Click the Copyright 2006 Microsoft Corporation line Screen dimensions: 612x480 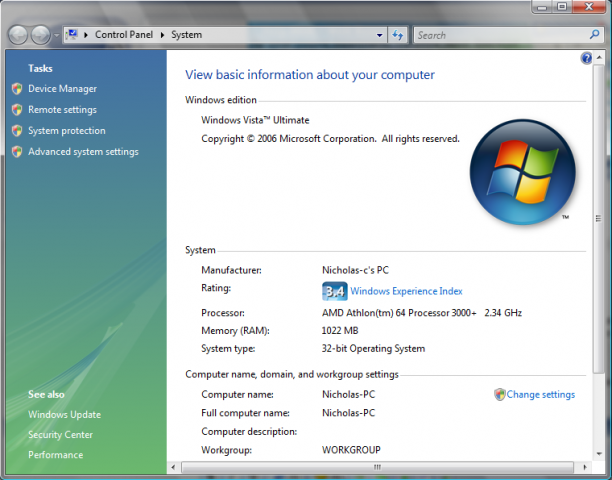(x=331, y=139)
